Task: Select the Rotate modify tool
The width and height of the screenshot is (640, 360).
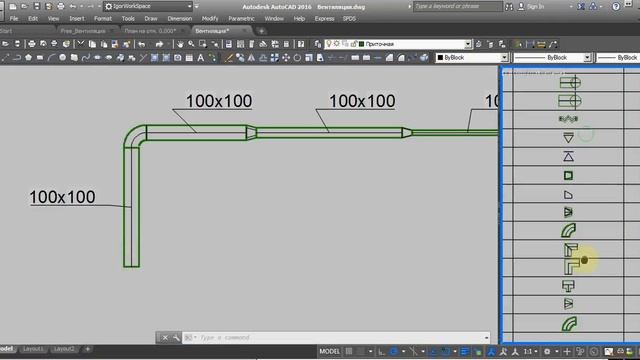Action: (x=297, y=58)
